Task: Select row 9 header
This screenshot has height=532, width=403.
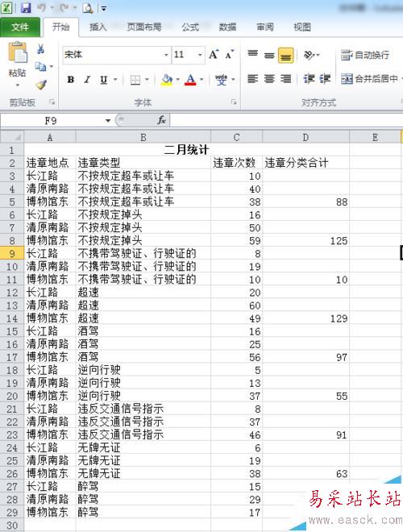Action: pyautogui.click(x=12, y=253)
